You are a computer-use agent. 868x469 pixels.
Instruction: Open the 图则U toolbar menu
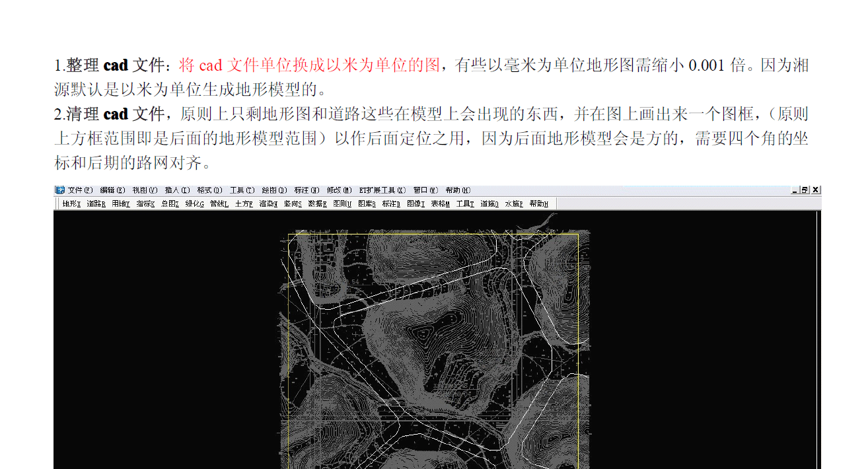tap(342, 204)
